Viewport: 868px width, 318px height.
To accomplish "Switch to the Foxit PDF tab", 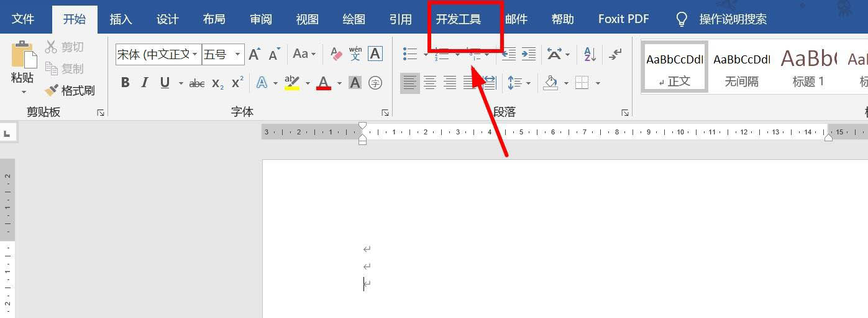I will 623,19.
